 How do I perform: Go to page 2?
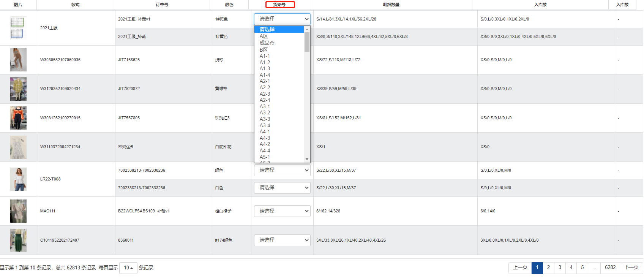click(548, 268)
